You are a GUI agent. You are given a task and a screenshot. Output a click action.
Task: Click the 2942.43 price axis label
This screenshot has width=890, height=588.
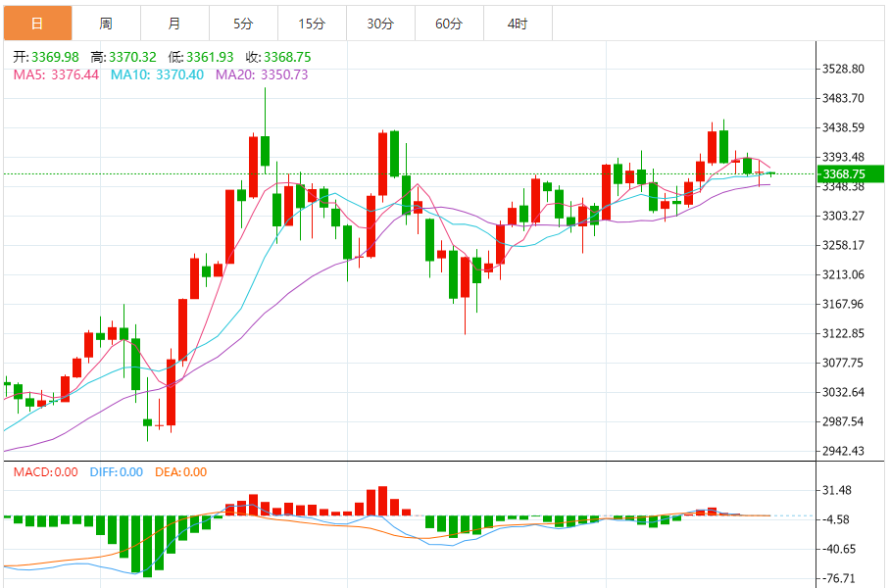point(844,451)
